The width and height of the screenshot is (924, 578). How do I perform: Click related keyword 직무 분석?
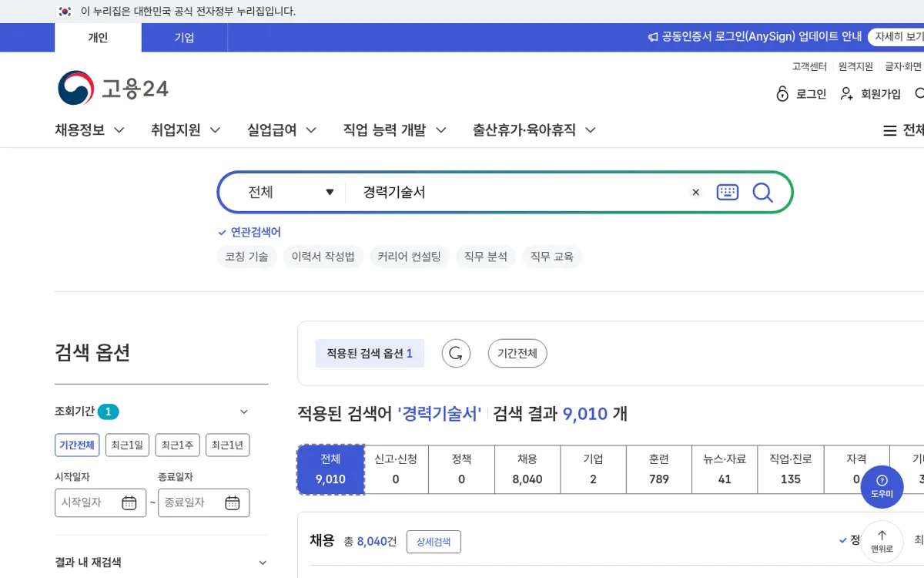tap(486, 257)
